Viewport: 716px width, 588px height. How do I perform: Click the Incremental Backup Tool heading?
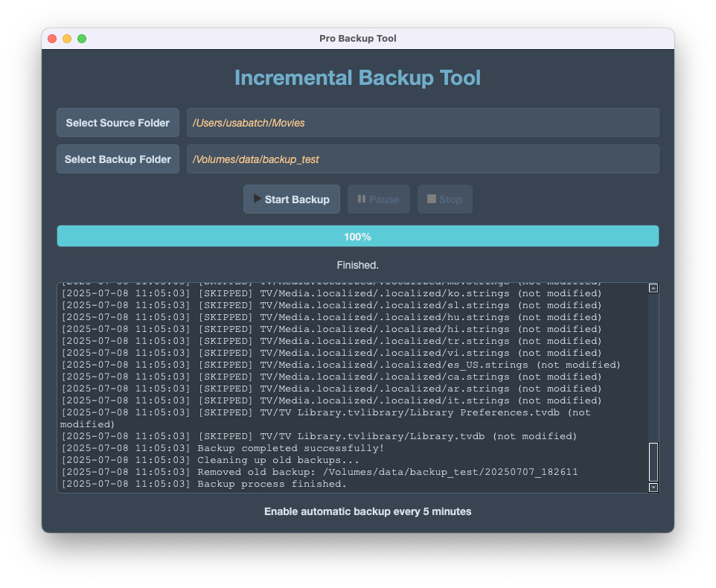[357, 77]
